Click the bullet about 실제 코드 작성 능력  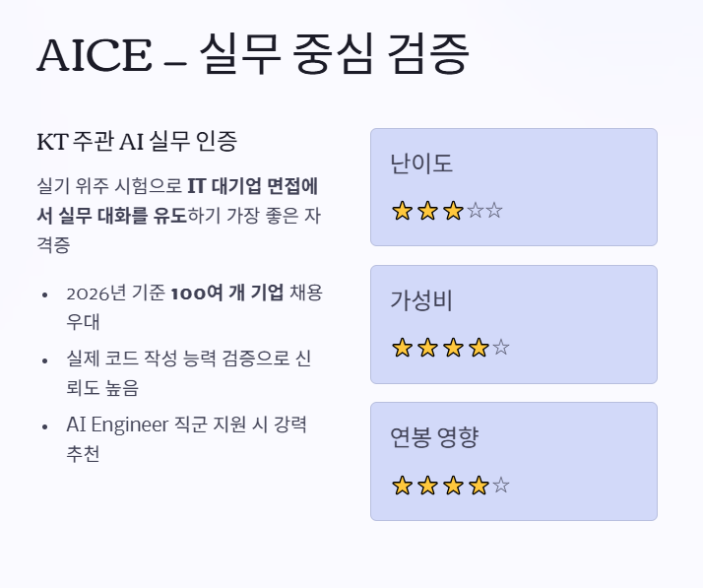[x=189, y=372]
